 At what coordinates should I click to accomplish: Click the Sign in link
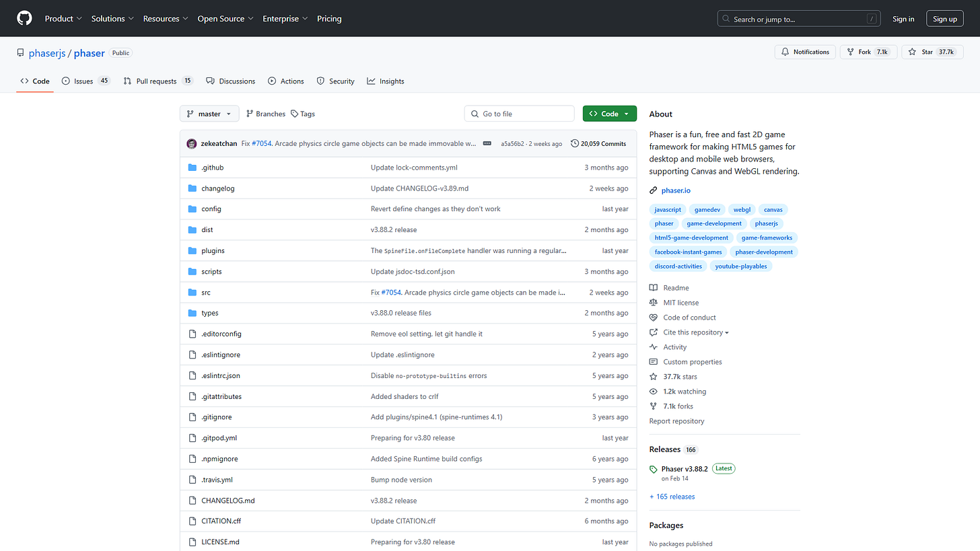[x=903, y=19]
